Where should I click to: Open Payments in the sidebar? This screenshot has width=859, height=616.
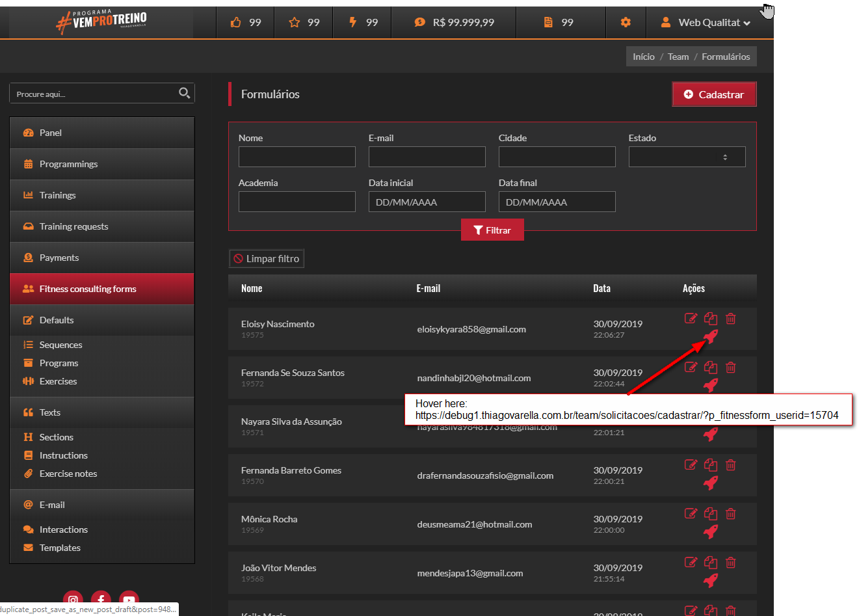(102, 258)
